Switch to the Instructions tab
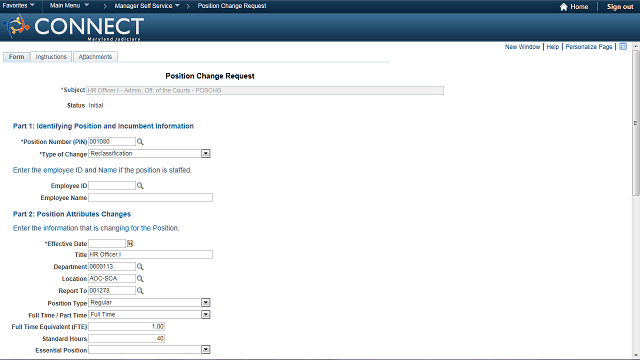Viewport: 640px width, 360px height. 51,57
